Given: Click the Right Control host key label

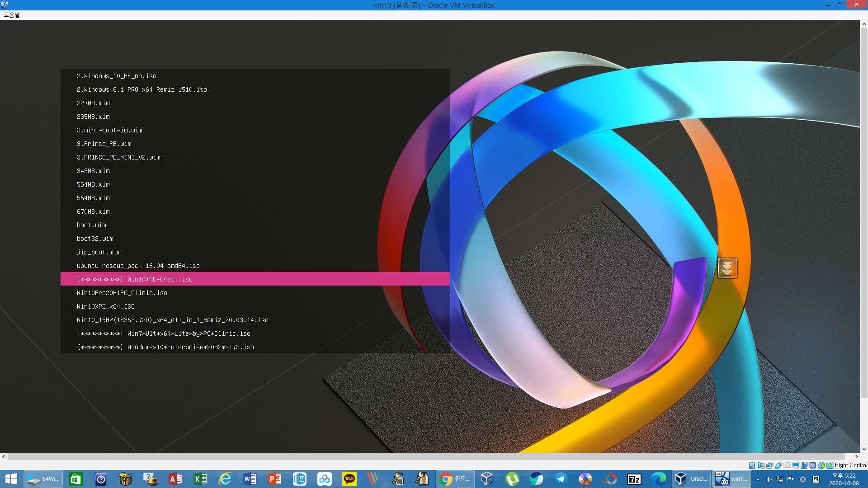Looking at the screenshot, I should pyautogui.click(x=851, y=465).
